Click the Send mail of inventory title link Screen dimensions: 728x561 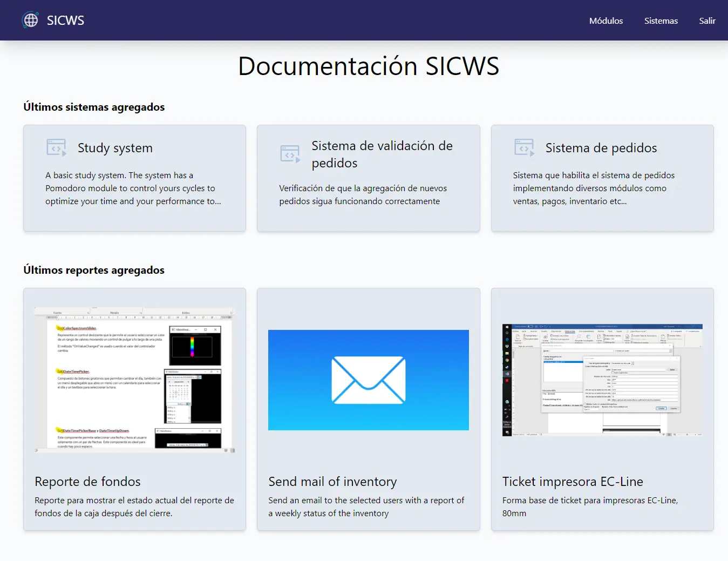[332, 482]
